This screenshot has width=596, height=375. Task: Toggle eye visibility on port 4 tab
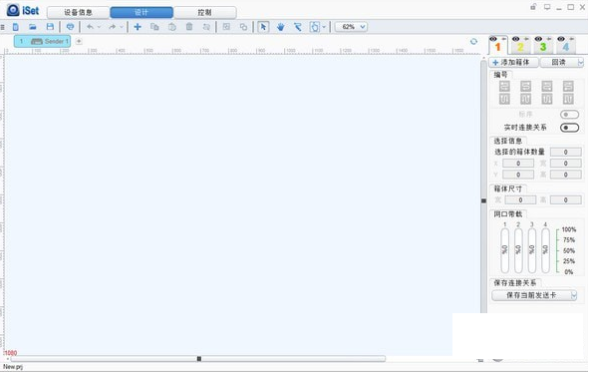coord(561,39)
